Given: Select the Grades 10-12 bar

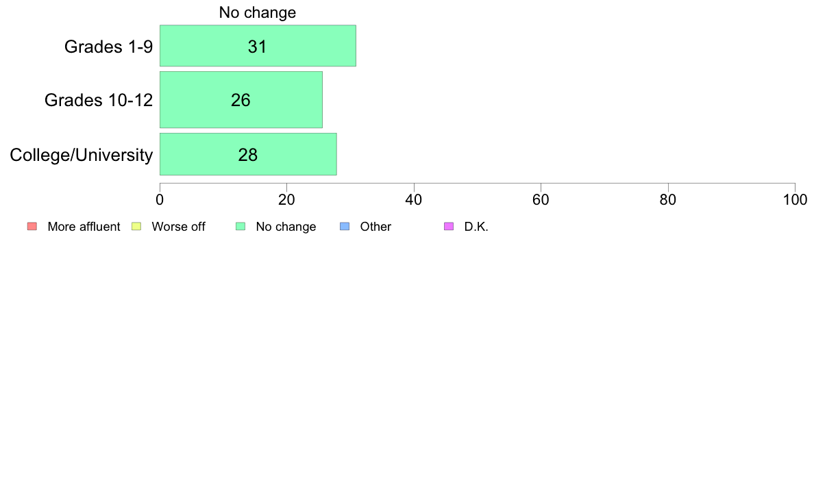Looking at the screenshot, I should 241,100.
